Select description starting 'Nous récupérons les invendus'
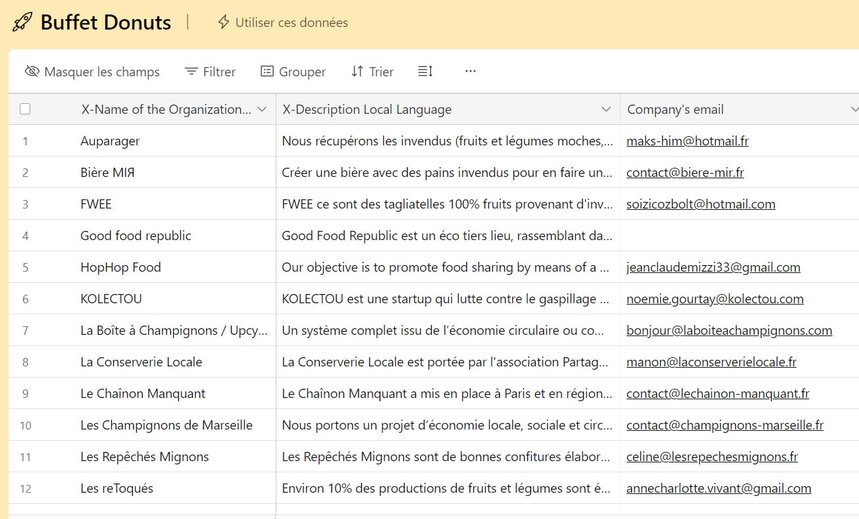Viewport: 859px width, 519px height. point(448,141)
